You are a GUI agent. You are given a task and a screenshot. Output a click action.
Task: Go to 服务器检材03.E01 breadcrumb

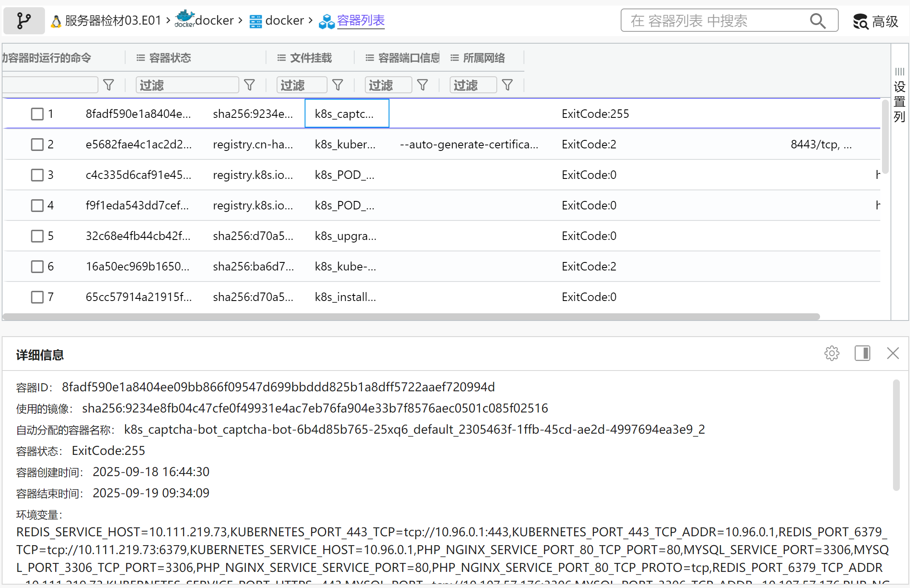113,20
